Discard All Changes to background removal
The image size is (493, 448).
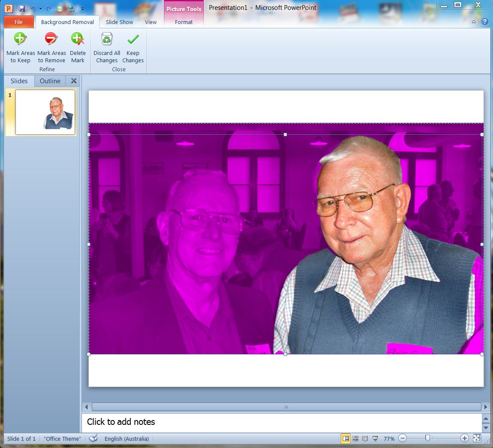tap(107, 48)
